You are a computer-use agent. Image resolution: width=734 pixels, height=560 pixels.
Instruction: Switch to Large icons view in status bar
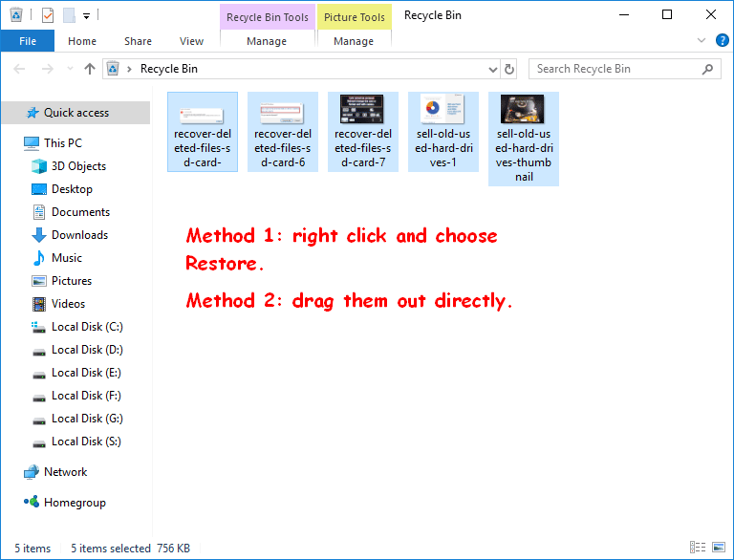click(719, 547)
